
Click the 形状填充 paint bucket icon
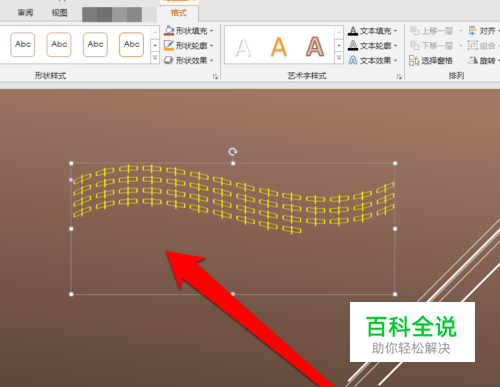(169, 31)
